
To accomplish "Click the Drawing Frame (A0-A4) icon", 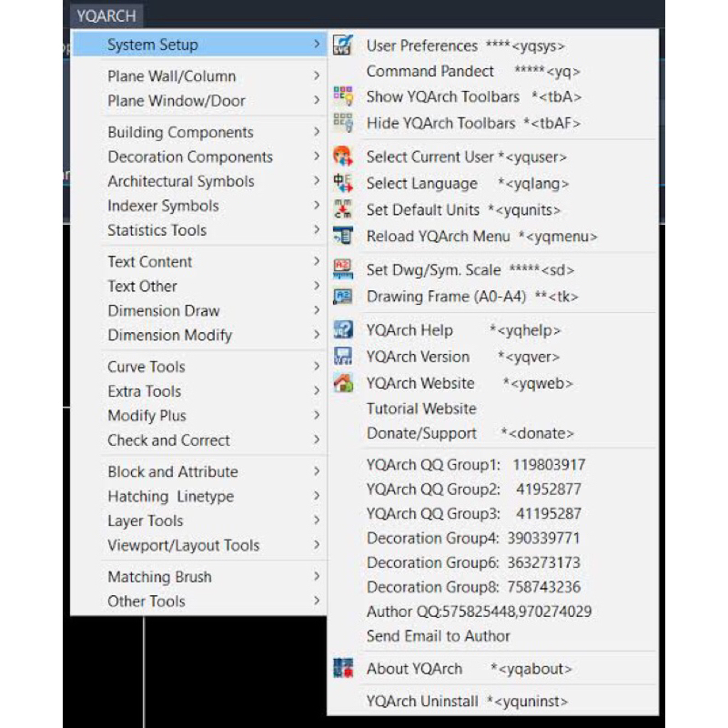I will pos(343,297).
